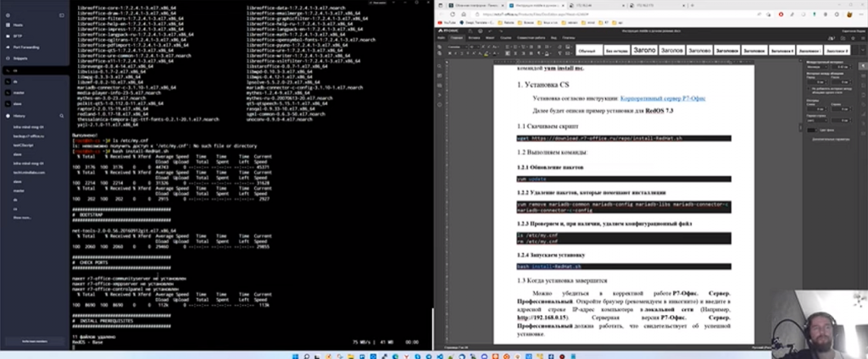Open the line spacing type dropdown

818,66
